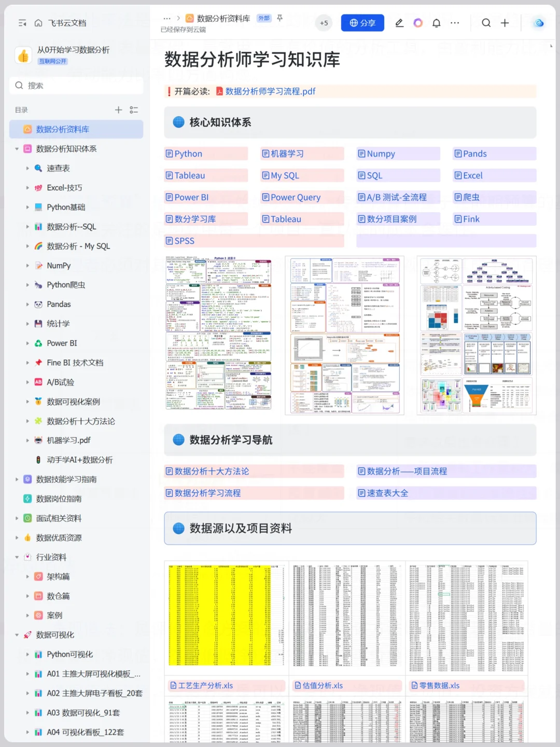Open the 零售数据.xls file
The height and width of the screenshot is (747, 560).
coord(439,685)
